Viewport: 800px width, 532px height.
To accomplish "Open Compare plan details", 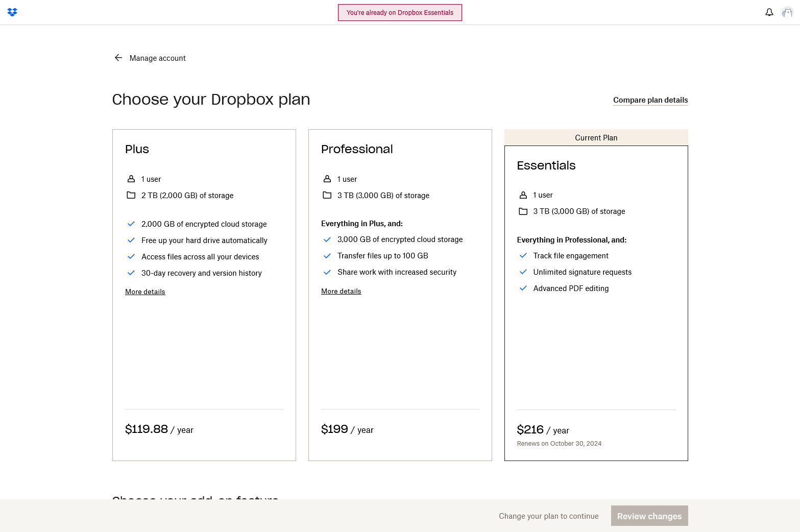I will [x=650, y=100].
